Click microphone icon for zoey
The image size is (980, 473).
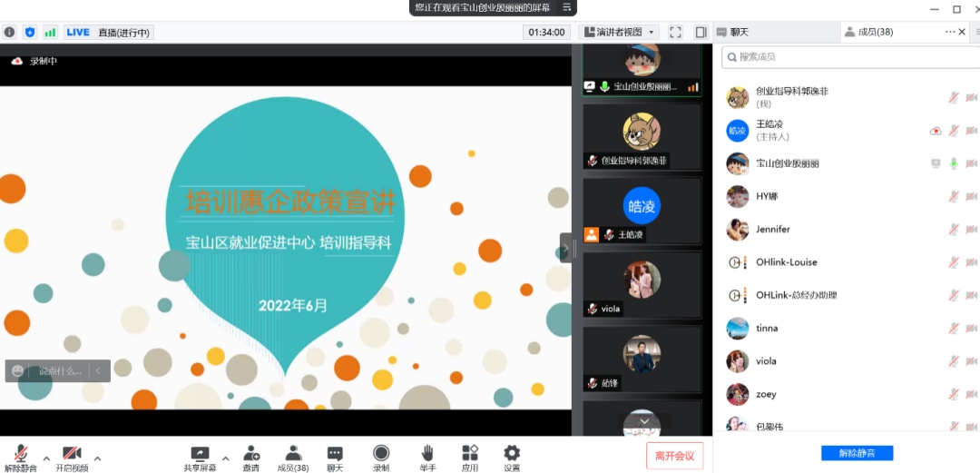click(953, 394)
